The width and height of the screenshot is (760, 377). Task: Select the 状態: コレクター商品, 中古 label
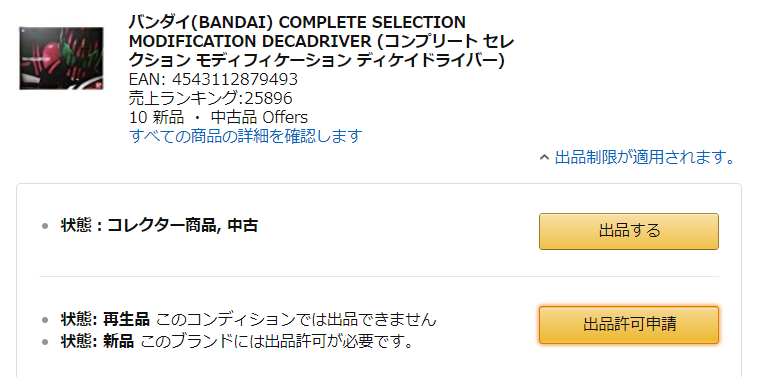(x=159, y=226)
